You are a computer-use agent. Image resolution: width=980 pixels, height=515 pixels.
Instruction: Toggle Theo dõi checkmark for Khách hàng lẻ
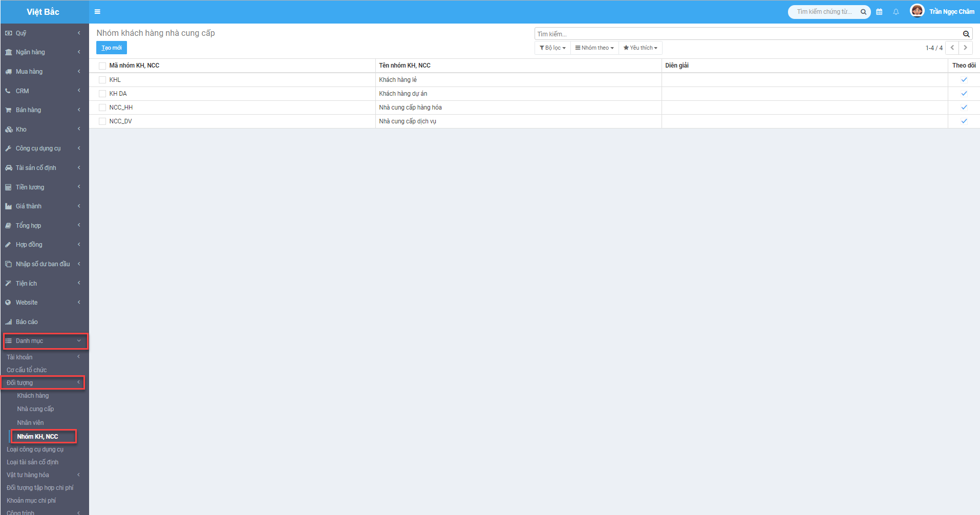tap(964, 80)
